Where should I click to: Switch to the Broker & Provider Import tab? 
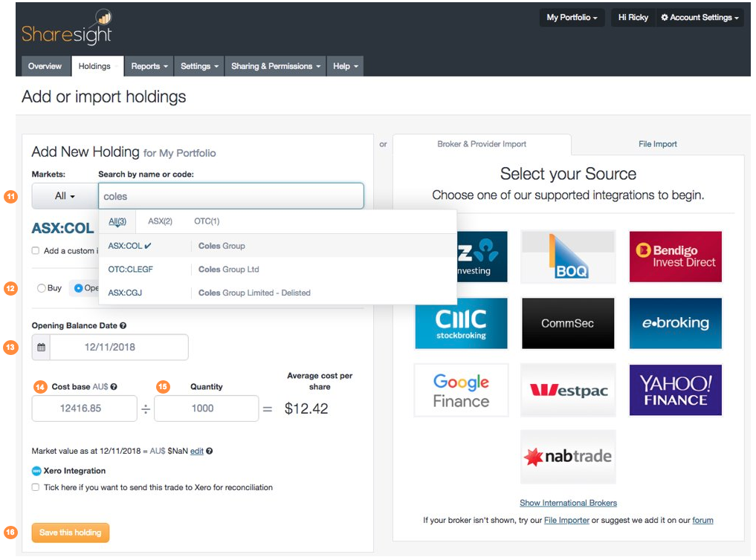pyautogui.click(x=482, y=144)
